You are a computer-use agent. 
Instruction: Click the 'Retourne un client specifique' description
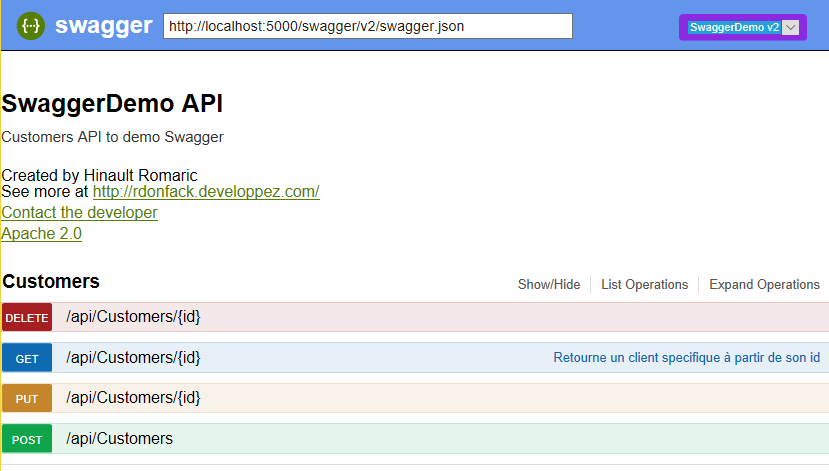tap(686, 358)
